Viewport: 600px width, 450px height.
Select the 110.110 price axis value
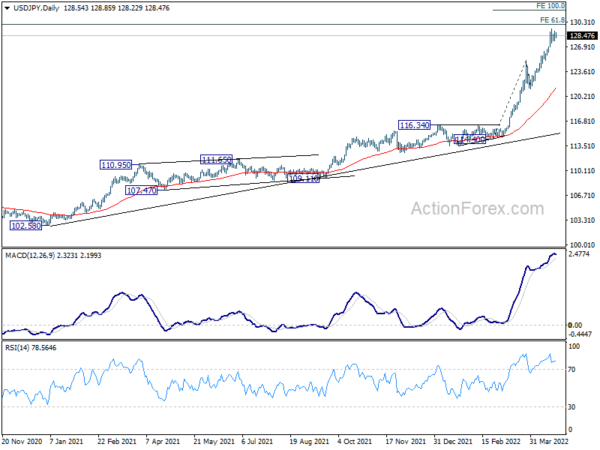pyautogui.click(x=582, y=171)
